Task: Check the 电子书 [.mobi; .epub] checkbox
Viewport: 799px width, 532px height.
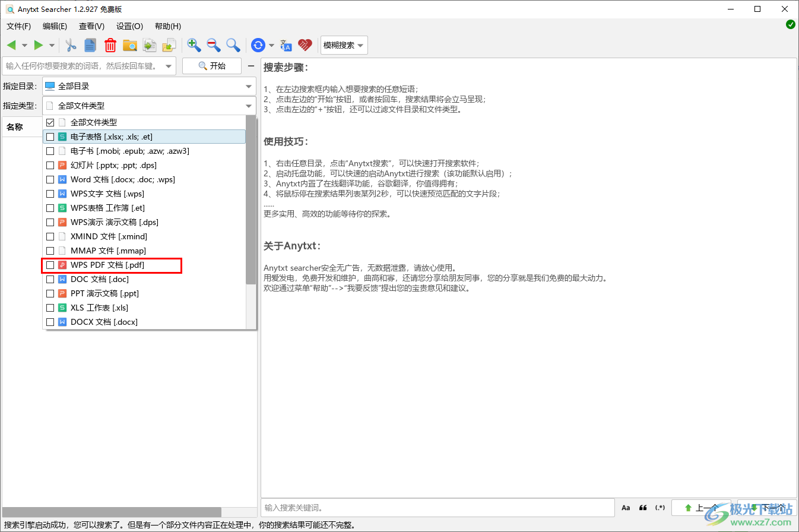Action: [x=50, y=151]
